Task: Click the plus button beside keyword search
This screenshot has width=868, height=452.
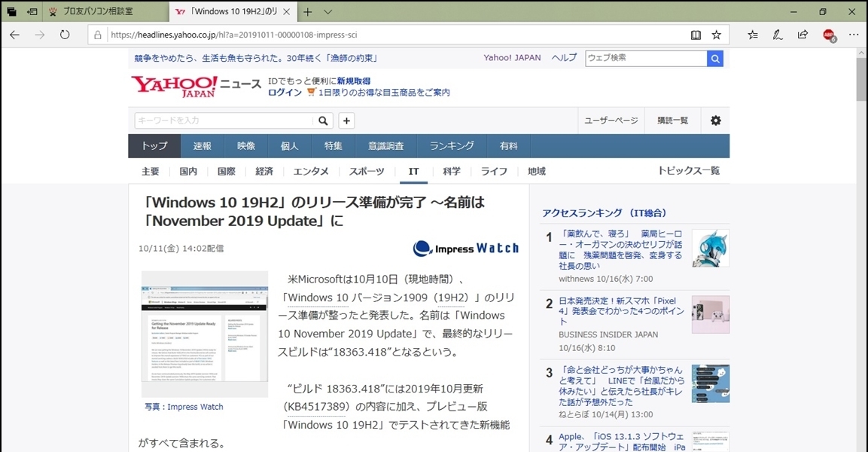Action: coord(346,121)
